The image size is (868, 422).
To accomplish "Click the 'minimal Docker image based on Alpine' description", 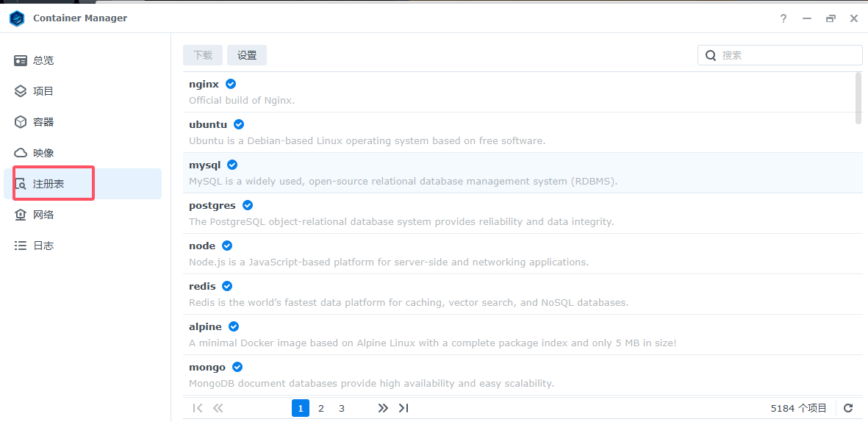I will 432,343.
